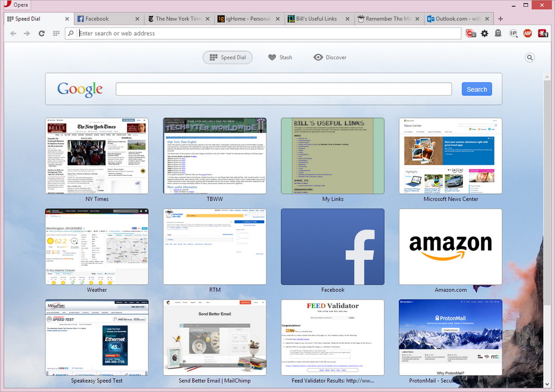
Task: Click the round search icon beside Discover
Action: point(529,57)
